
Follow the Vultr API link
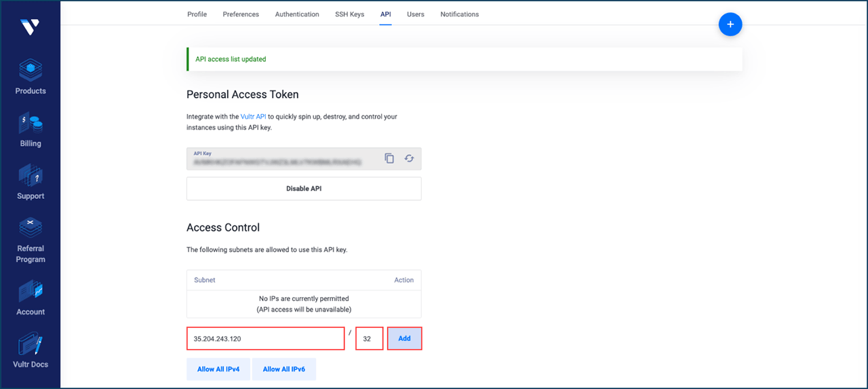253,117
